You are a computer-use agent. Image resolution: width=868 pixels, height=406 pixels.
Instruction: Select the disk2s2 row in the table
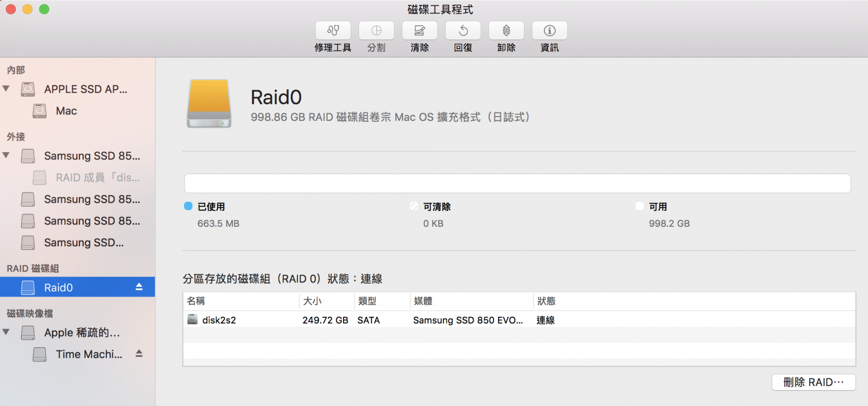click(x=362, y=320)
